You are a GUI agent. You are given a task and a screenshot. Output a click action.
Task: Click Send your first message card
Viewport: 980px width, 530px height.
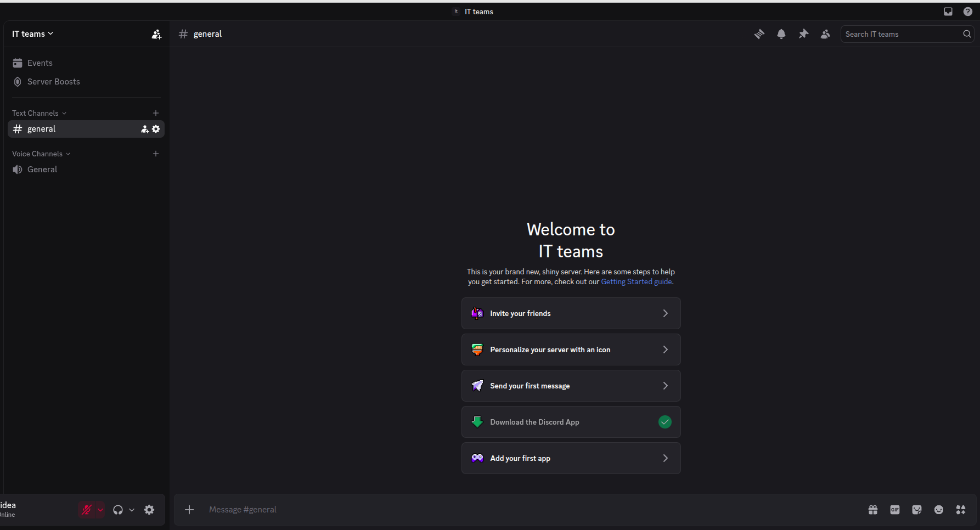click(x=571, y=386)
